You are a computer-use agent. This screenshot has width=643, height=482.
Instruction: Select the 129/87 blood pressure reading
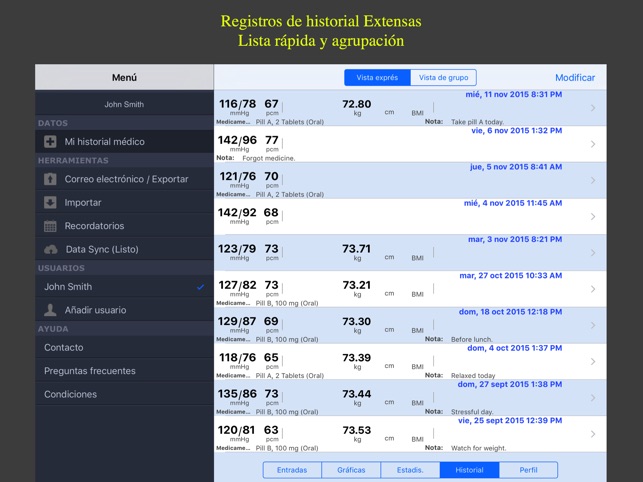(237, 321)
